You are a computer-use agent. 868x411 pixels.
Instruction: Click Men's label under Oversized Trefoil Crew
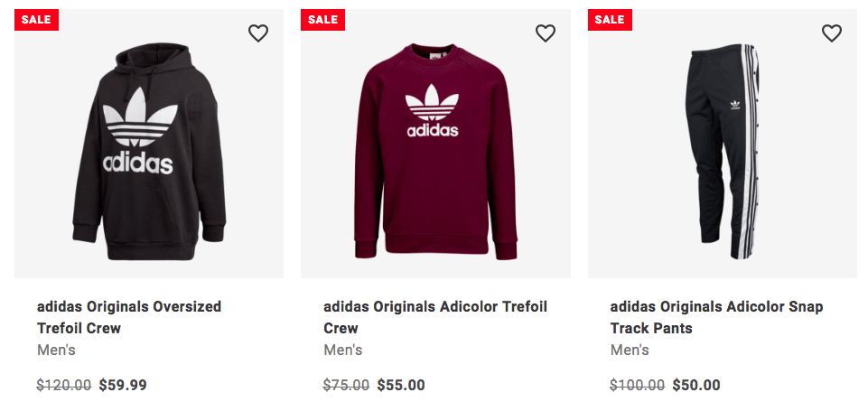(x=56, y=350)
